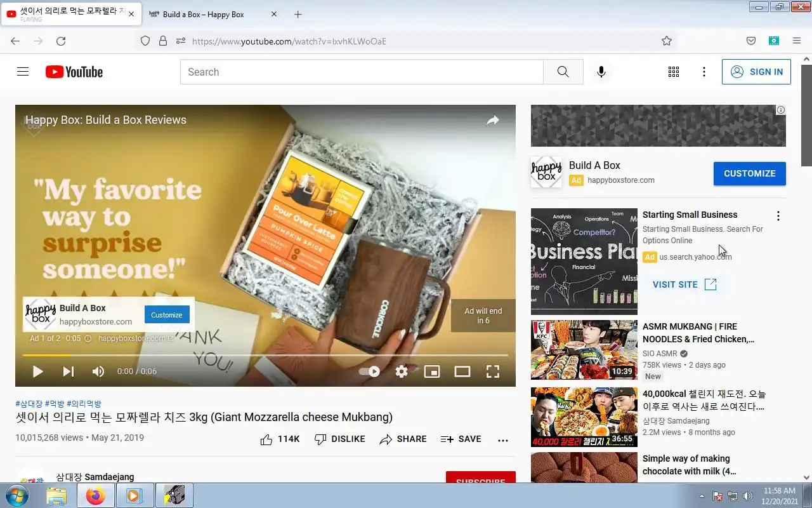Open ad info icon beside 'Ad 1 of 2'
The height and width of the screenshot is (508, 812).
pos(88,338)
